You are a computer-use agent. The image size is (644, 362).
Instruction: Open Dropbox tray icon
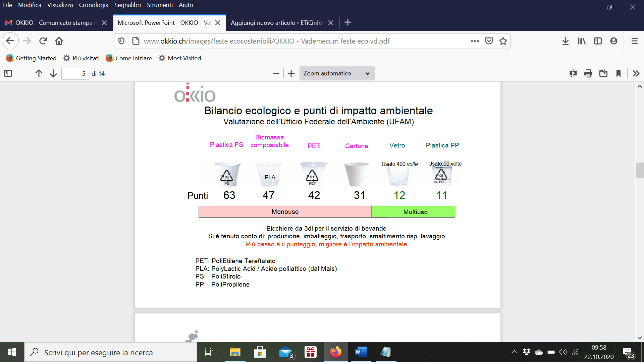(527, 352)
